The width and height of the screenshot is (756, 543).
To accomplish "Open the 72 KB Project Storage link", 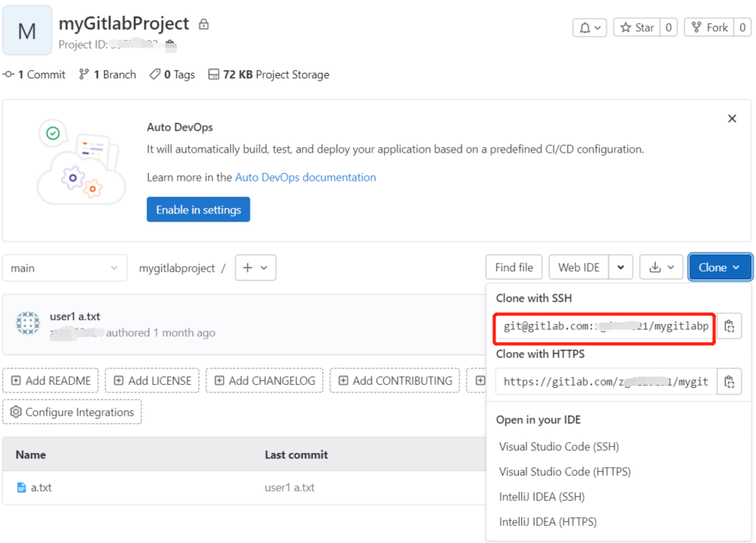I will [x=268, y=75].
